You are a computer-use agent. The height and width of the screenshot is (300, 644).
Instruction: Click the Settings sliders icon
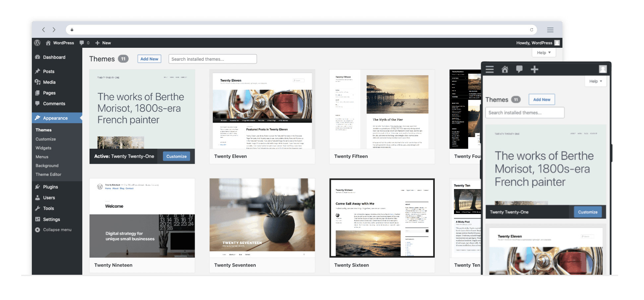(x=37, y=219)
